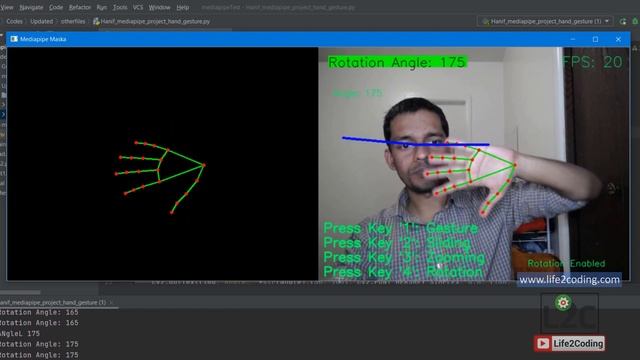640x360 pixels.
Task: Open the Code menu
Action: 56,7
